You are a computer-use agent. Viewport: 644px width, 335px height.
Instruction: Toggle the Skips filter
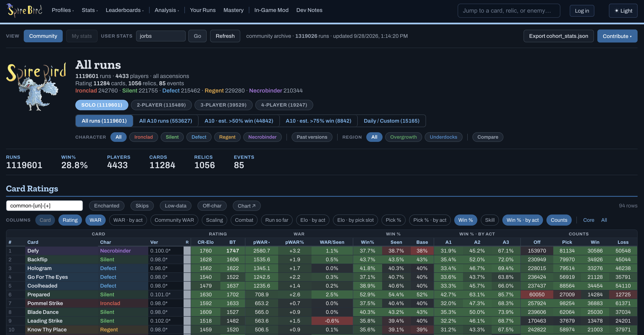[142, 206]
